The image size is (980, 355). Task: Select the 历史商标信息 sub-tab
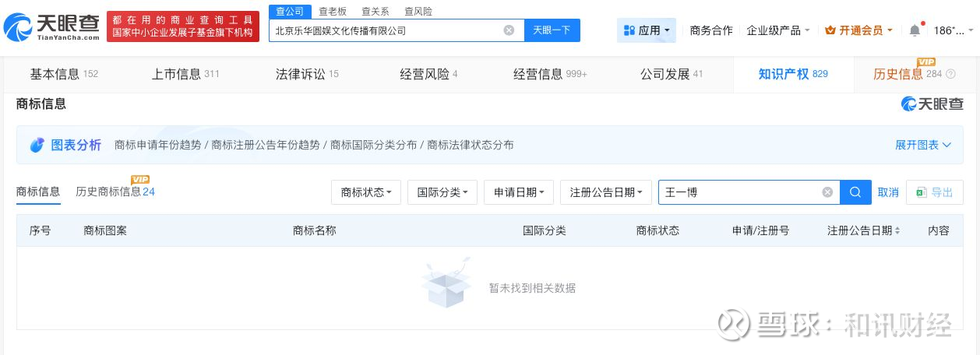(115, 192)
